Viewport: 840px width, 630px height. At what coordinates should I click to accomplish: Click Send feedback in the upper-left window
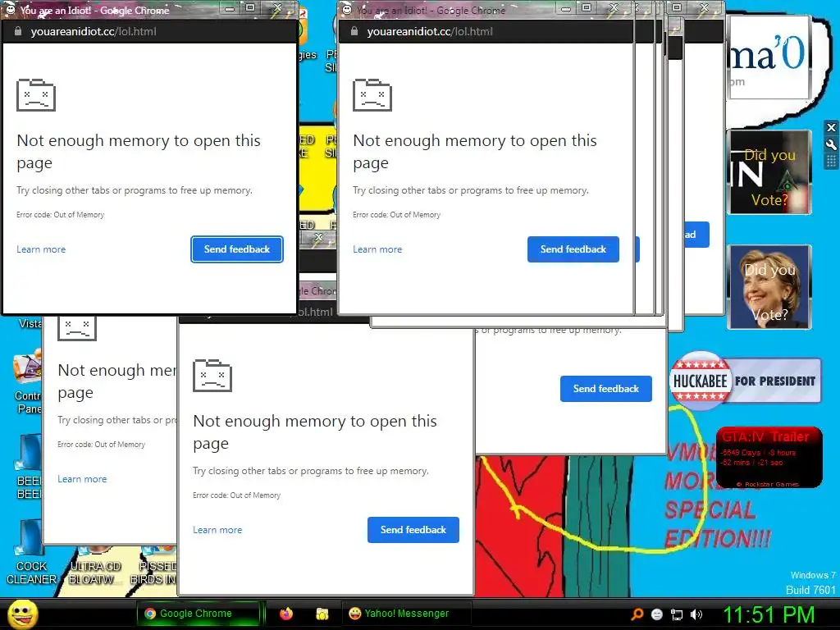(x=237, y=249)
